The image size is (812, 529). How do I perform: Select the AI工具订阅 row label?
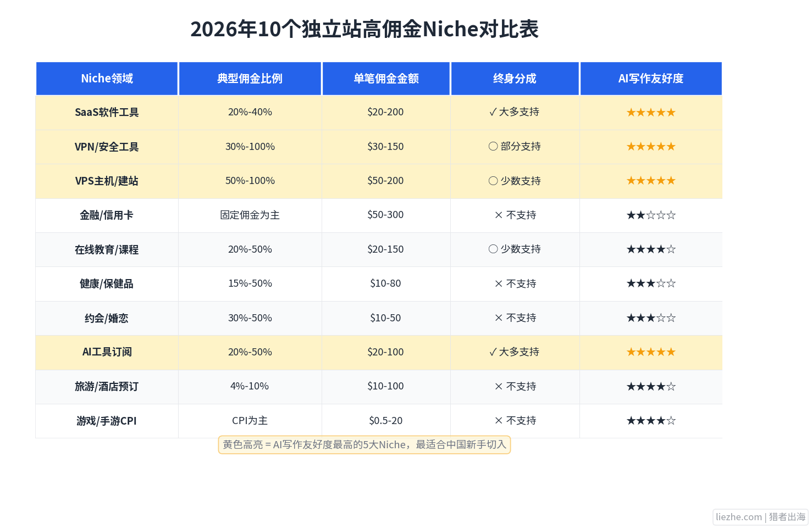[x=107, y=352]
